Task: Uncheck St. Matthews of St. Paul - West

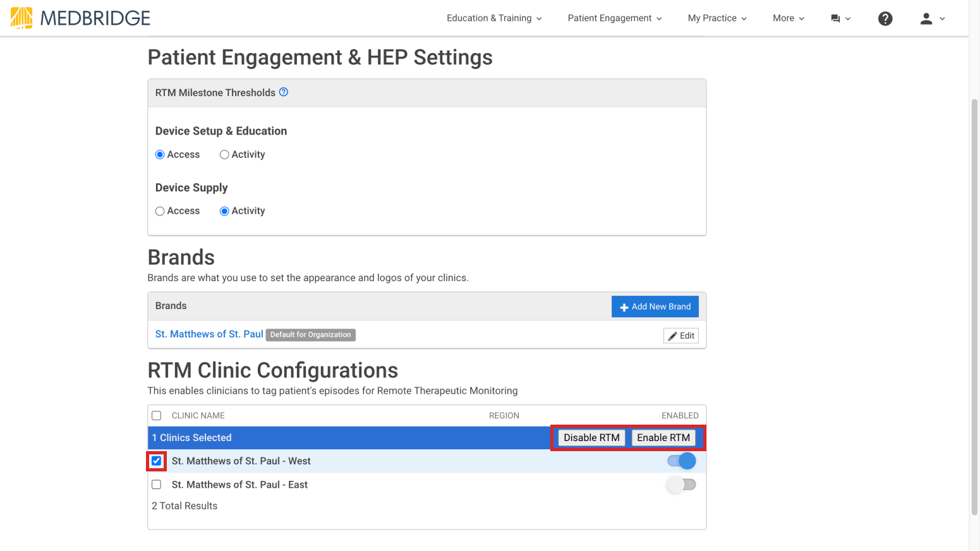Action: [x=156, y=461]
